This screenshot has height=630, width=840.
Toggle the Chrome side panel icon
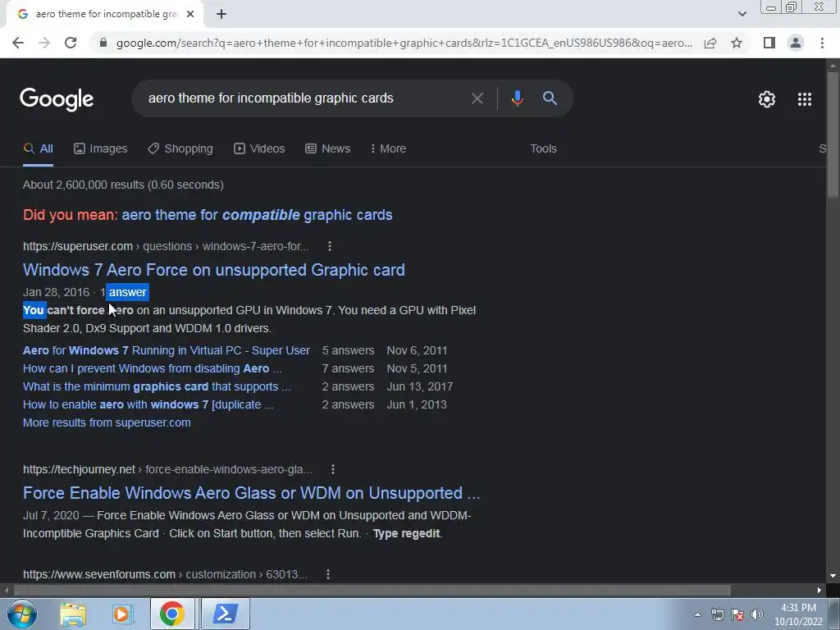769,43
